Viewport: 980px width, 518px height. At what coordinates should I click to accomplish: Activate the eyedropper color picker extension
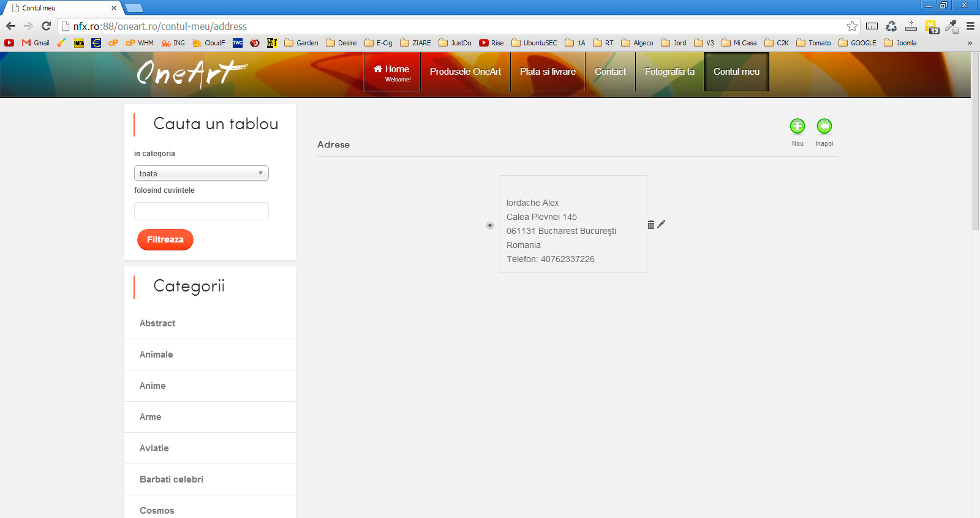pos(951,26)
